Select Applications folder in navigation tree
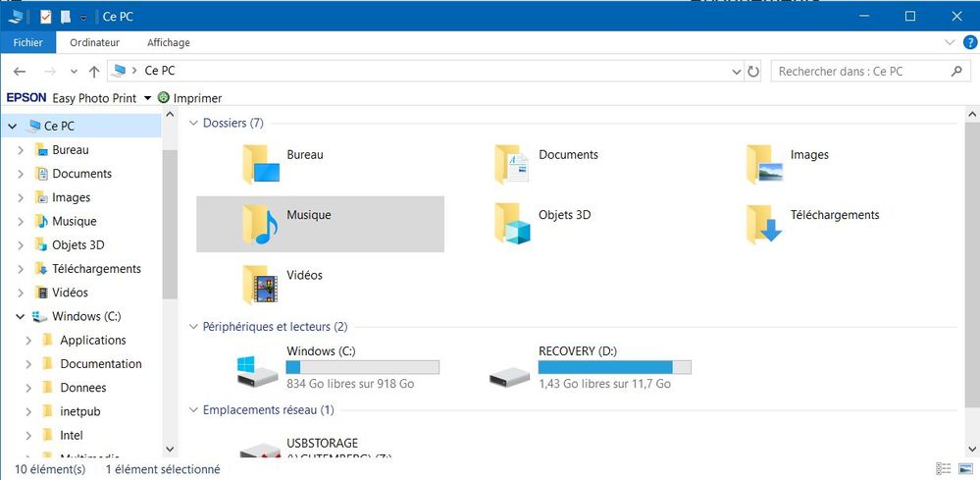Screen dimensions: 980x480 [x=92, y=341]
